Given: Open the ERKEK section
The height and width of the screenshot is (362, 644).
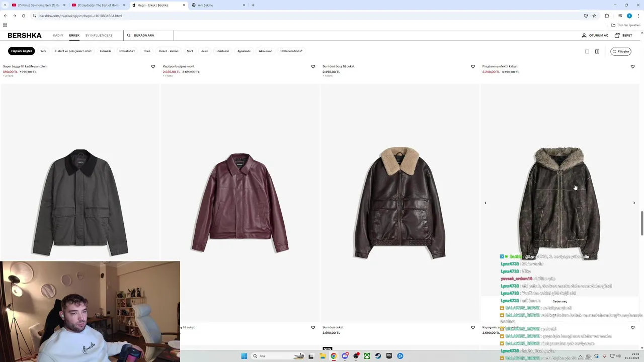Looking at the screenshot, I should [x=74, y=35].
